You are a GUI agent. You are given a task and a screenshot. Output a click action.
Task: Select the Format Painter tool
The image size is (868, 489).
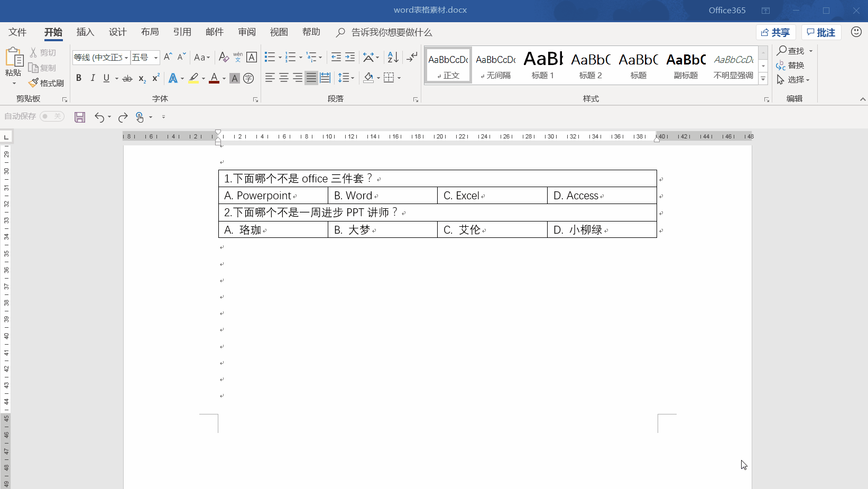pos(47,82)
